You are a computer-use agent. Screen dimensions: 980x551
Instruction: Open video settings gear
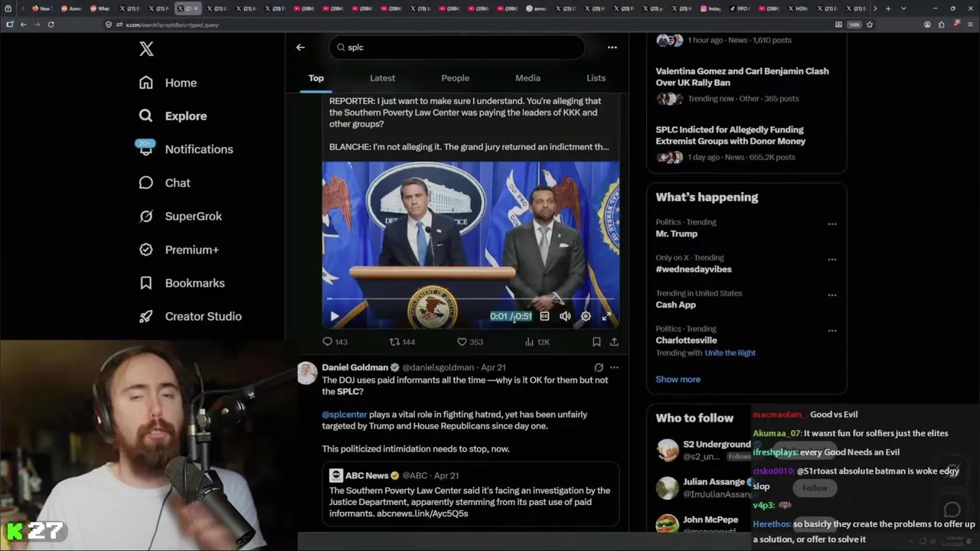586,316
